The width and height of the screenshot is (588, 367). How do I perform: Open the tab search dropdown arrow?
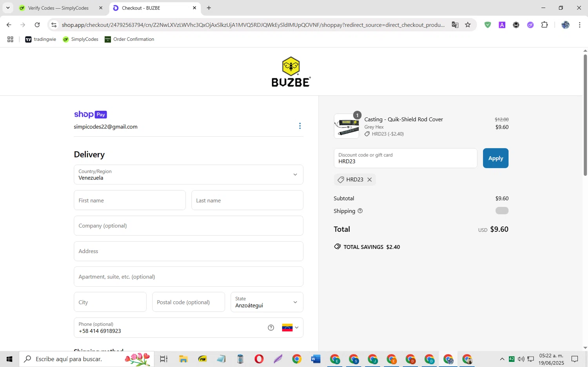pos(7,8)
